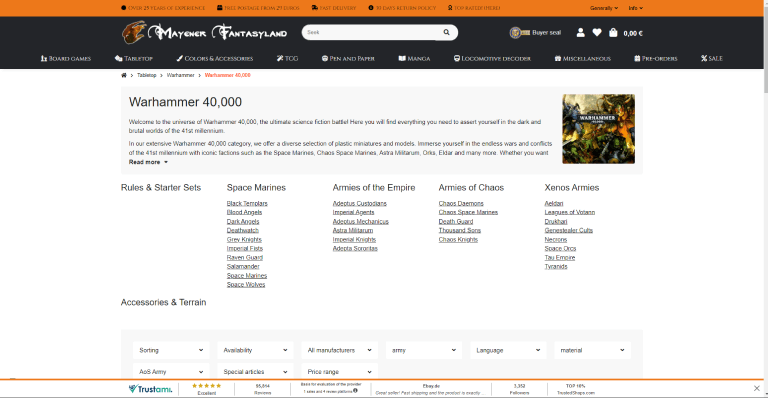Open the Sorting dropdown
Viewport: 768px width, 398px height.
(171, 350)
